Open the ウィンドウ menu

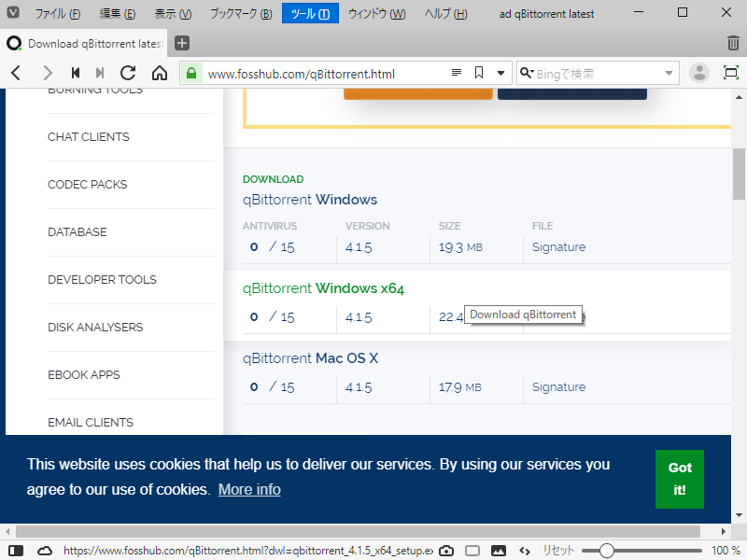coord(377,13)
